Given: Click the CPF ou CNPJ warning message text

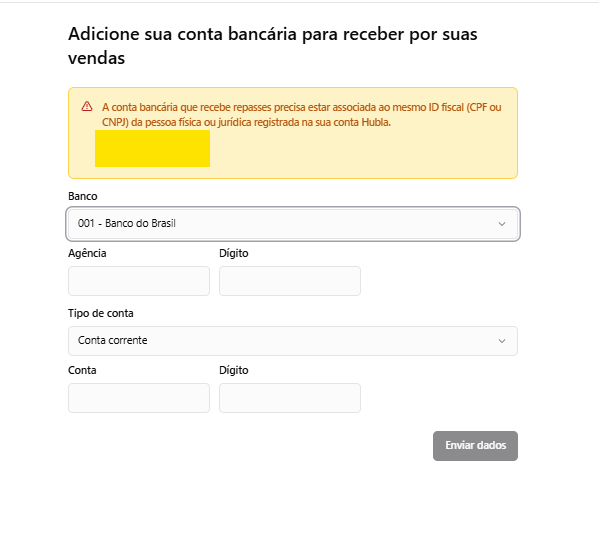Looking at the screenshot, I should pyautogui.click(x=301, y=115).
